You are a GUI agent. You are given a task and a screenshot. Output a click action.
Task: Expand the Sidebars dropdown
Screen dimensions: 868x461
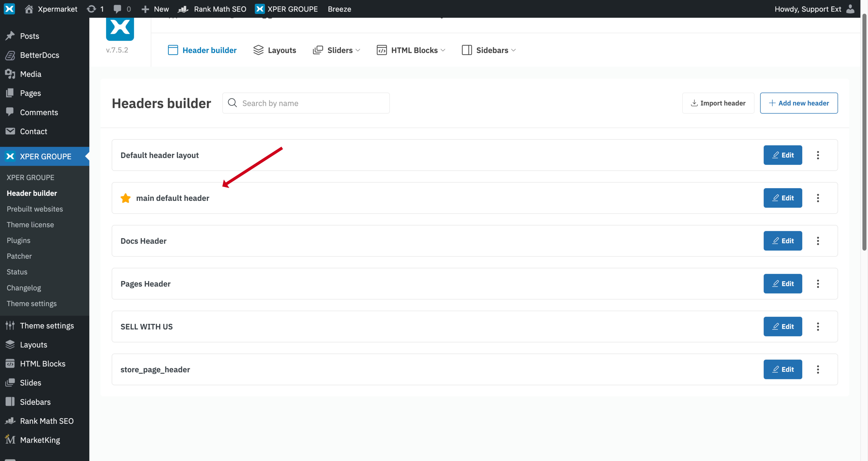pyautogui.click(x=489, y=50)
